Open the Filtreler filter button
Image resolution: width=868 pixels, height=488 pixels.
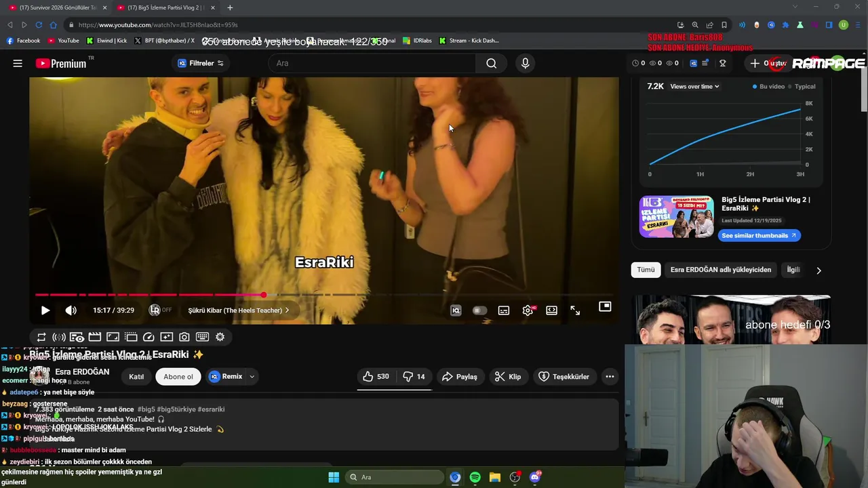click(x=201, y=63)
